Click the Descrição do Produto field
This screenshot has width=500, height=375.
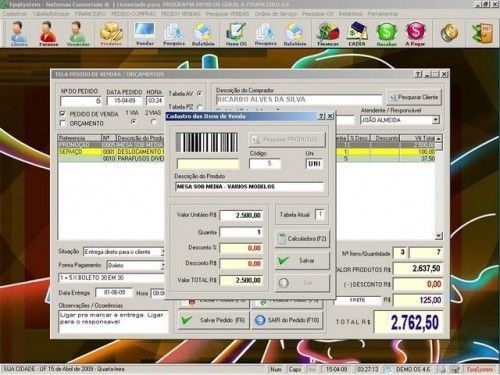(x=249, y=187)
